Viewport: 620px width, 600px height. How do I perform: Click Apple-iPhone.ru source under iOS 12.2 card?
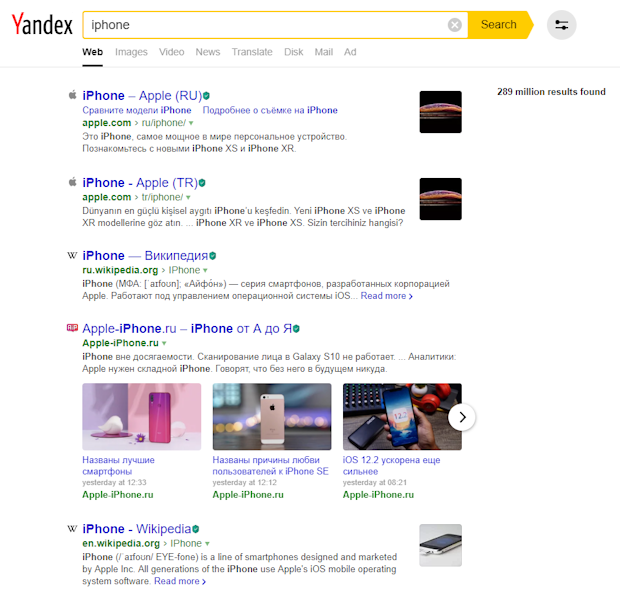[378, 495]
